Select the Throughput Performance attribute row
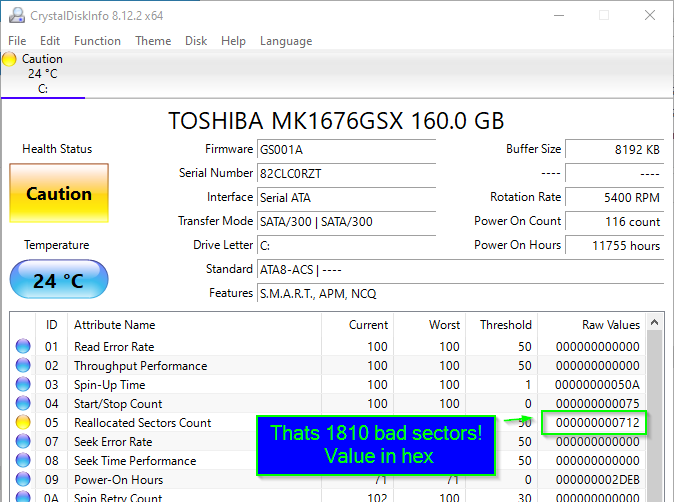The image size is (674, 502). click(x=328, y=365)
